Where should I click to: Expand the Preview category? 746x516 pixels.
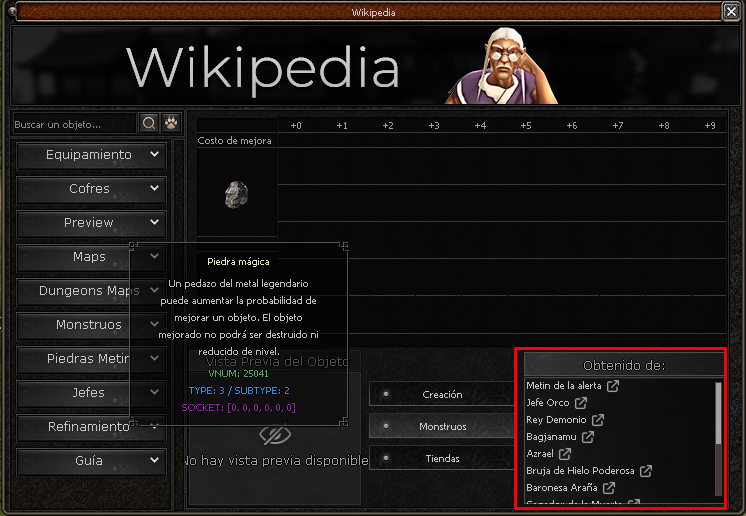[x=91, y=223]
